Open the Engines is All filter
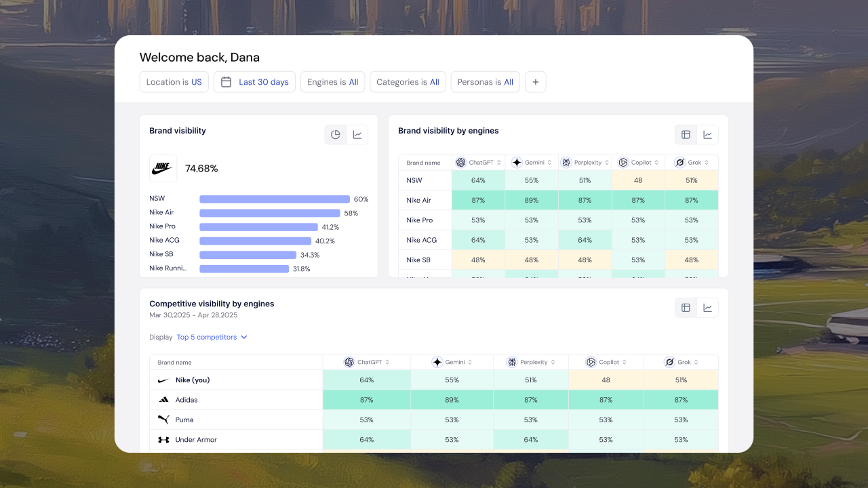The height and width of the screenshot is (488, 868). 333,82
